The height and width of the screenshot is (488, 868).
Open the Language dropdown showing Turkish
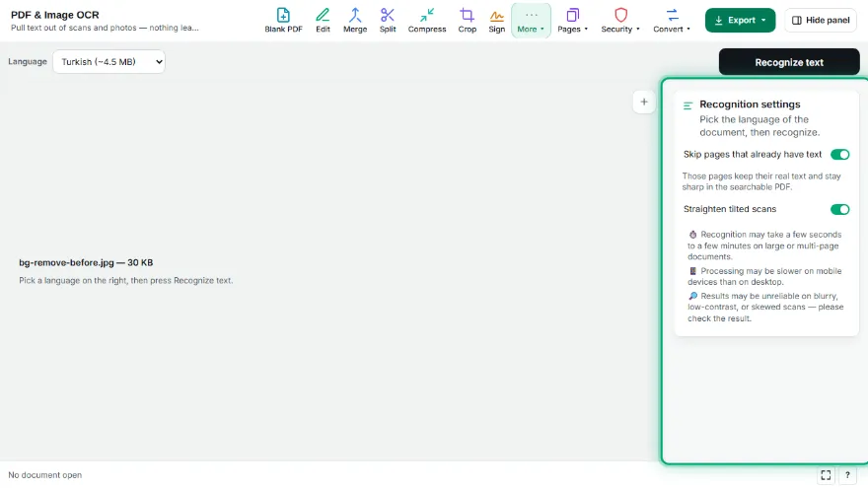(x=109, y=61)
